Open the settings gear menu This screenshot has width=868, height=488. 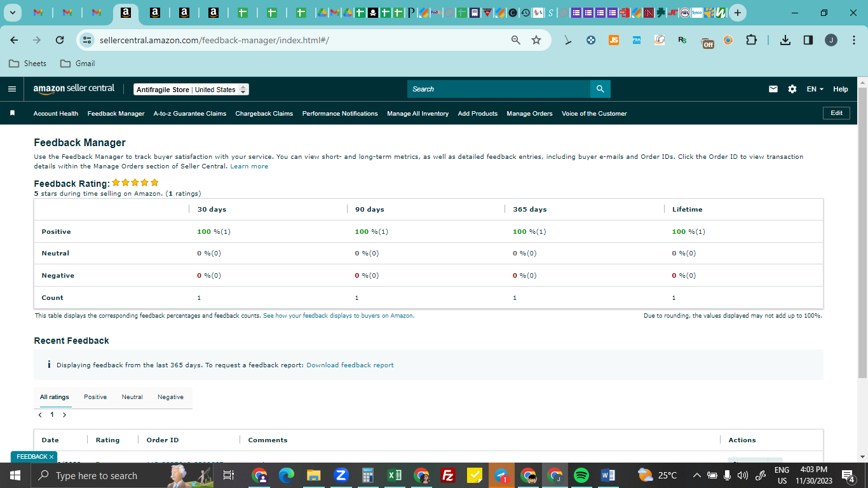792,89
